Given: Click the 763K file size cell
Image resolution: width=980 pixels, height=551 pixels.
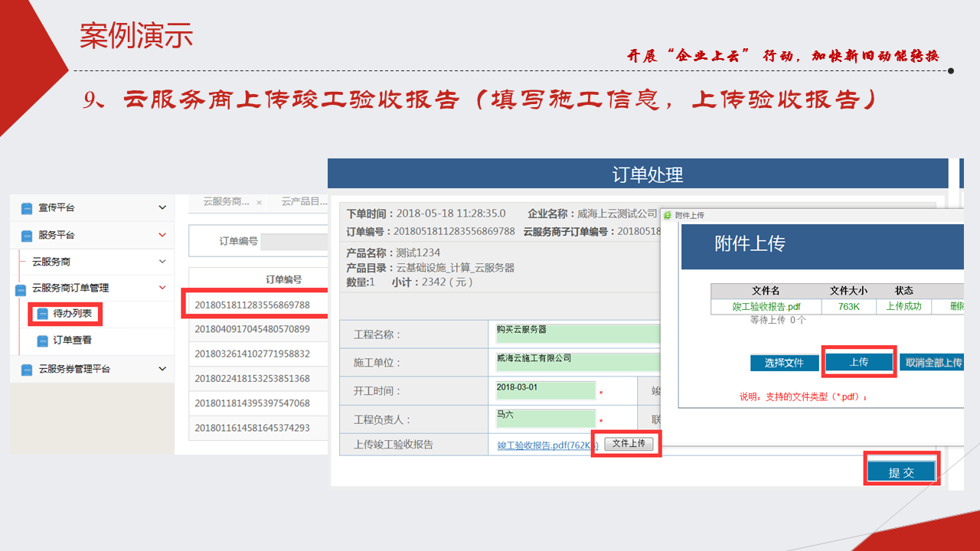Looking at the screenshot, I should 848,306.
